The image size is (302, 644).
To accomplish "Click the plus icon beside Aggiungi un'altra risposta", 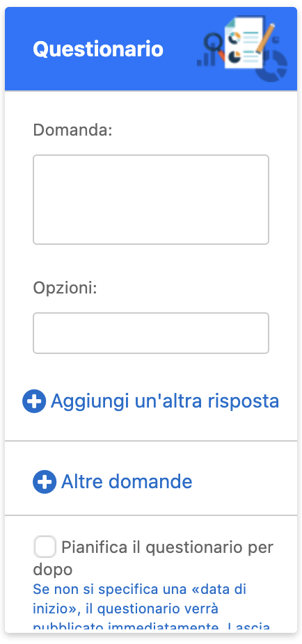I will click(34, 401).
